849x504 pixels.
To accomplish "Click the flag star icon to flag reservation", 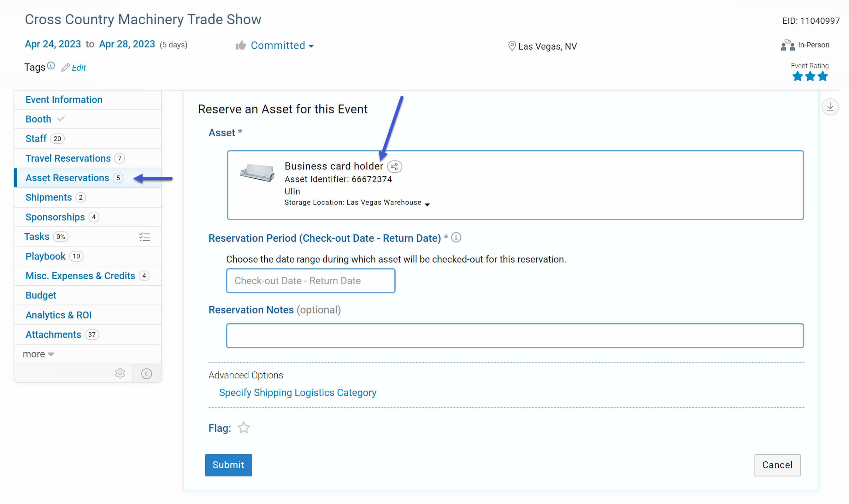I will 242,427.
